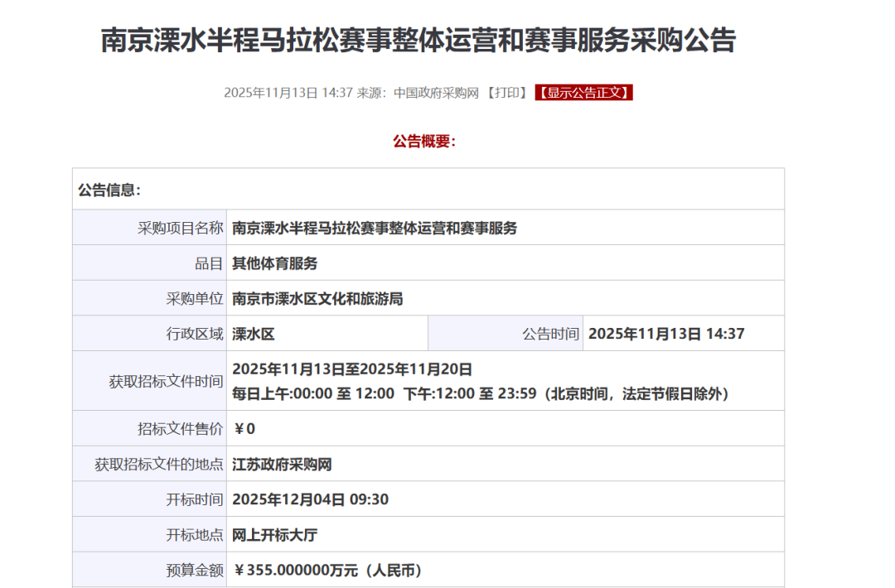This screenshot has width=895, height=588.
Task: Select the ¥0 tender document price
Action: (244, 429)
